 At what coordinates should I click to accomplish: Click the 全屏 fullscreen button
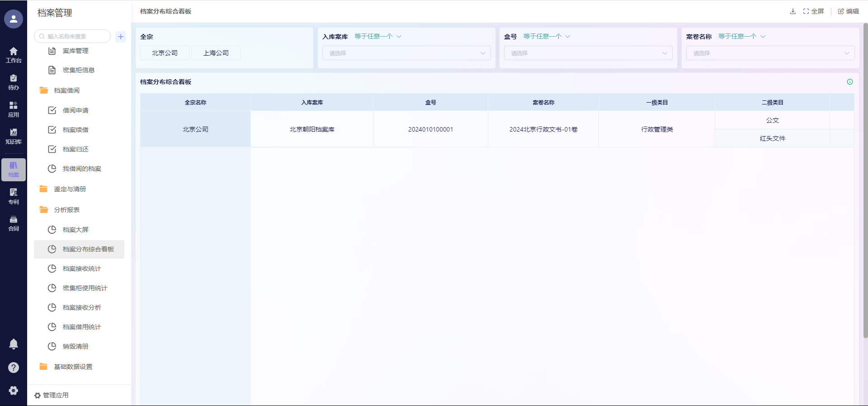[x=814, y=11]
